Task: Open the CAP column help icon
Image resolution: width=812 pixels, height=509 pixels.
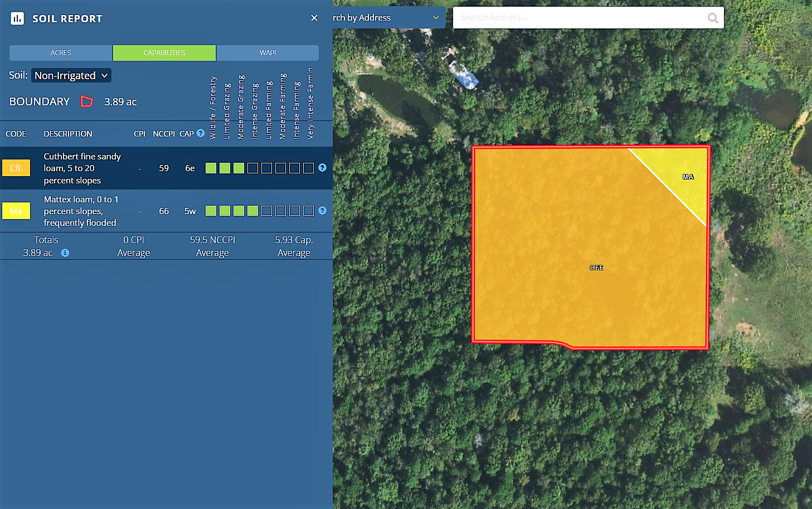Action: pyautogui.click(x=201, y=133)
